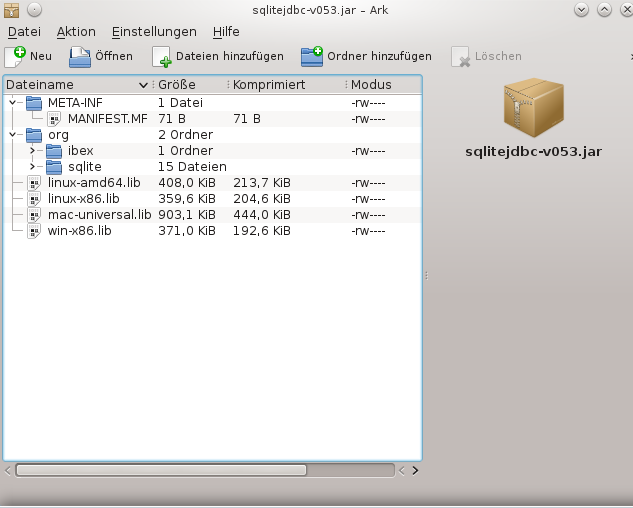Click the compressed value 444,0 KiB

point(262,215)
